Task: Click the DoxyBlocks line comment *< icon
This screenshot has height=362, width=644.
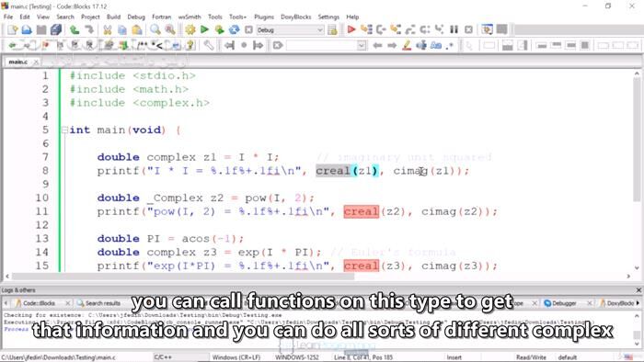Action: click(157, 45)
